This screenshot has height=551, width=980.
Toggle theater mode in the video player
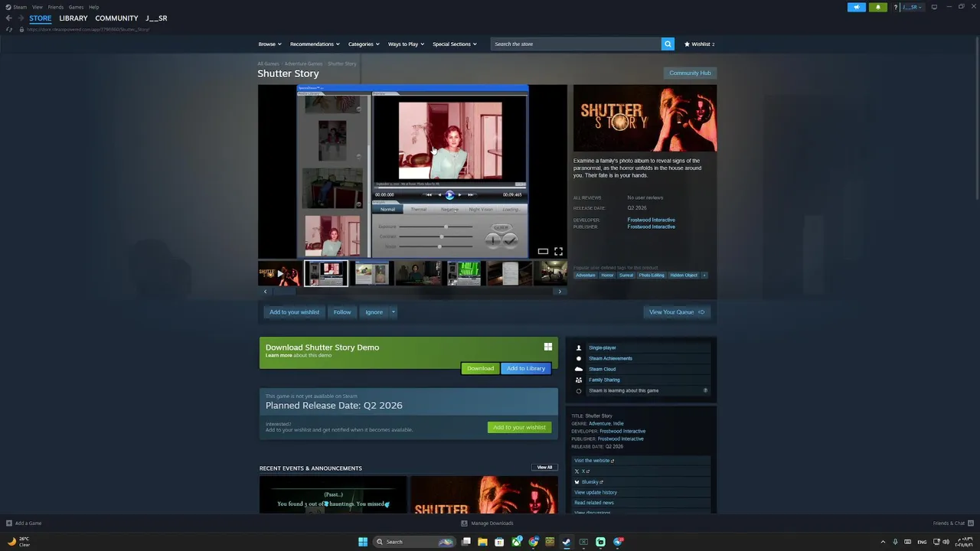point(543,251)
